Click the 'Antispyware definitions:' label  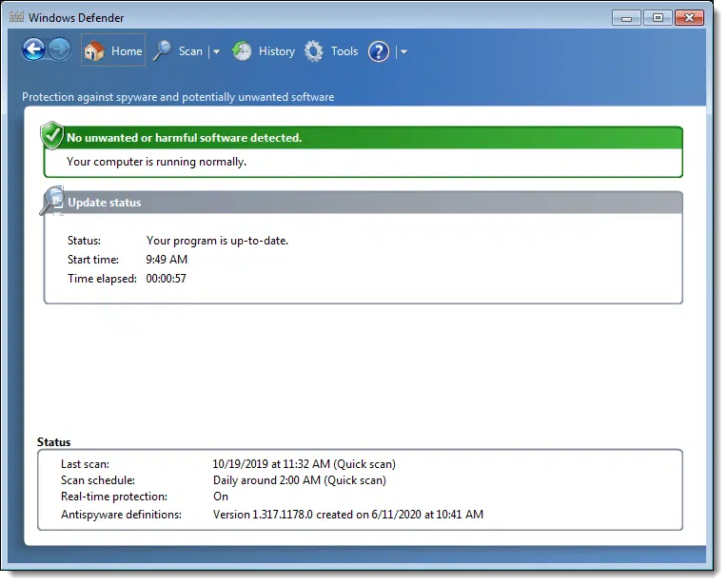pos(121,515)
